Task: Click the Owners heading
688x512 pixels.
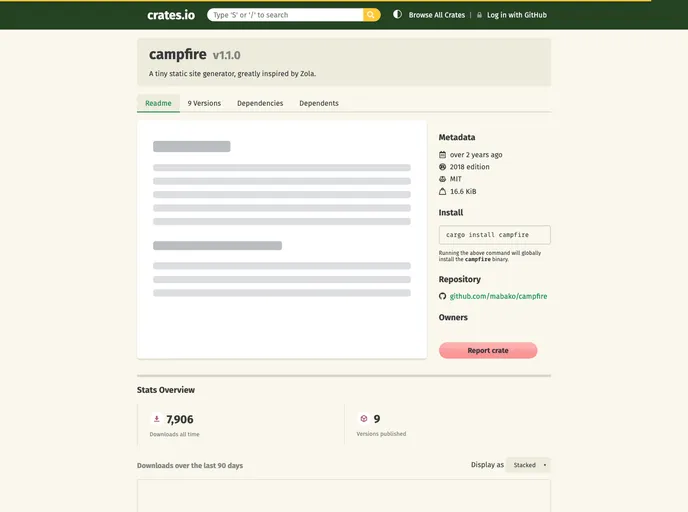Action: [453, 317]
